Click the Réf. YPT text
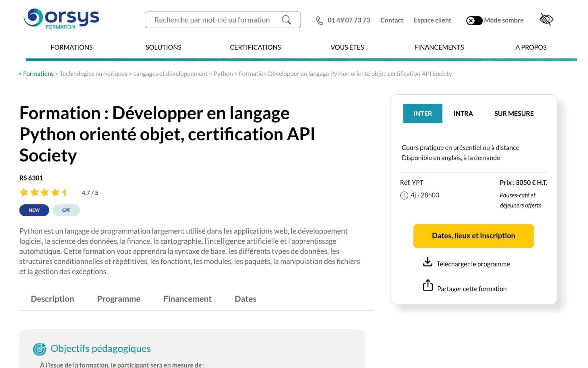The width and height of the screenshot is (588, 368). (412, 183)
